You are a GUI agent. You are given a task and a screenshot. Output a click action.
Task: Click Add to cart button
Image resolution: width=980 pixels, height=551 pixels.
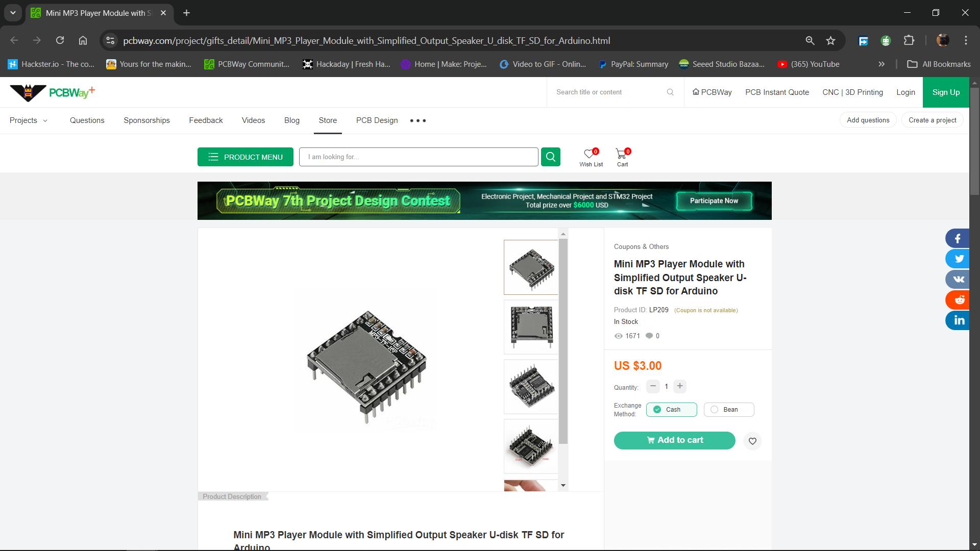(x=675, y=441)
